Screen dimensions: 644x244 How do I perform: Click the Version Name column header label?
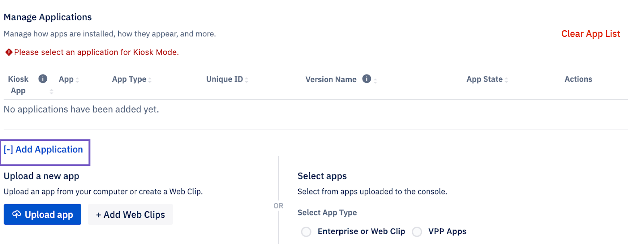331,79
